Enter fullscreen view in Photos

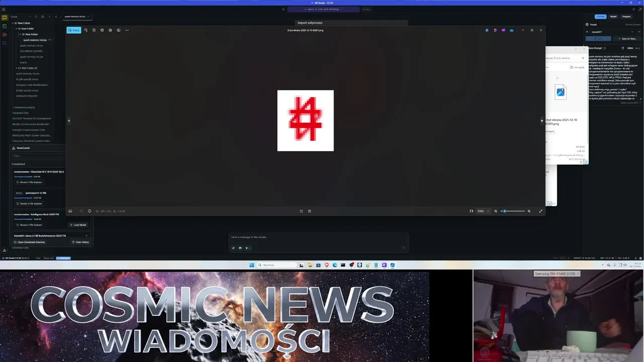(x=541, y=211)
